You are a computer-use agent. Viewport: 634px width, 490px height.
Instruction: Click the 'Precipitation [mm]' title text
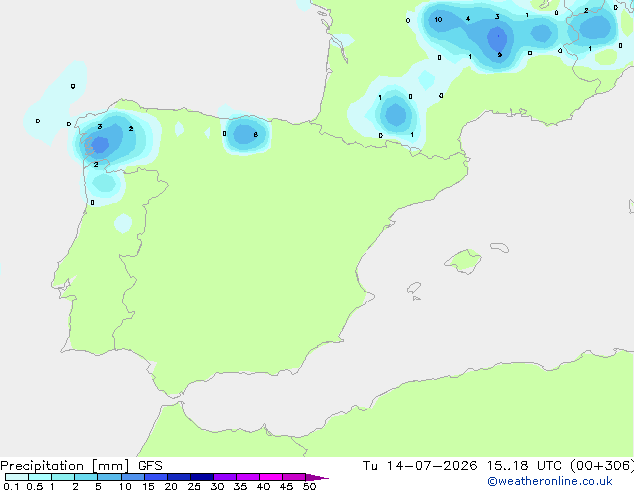click(x=64, y=466)
